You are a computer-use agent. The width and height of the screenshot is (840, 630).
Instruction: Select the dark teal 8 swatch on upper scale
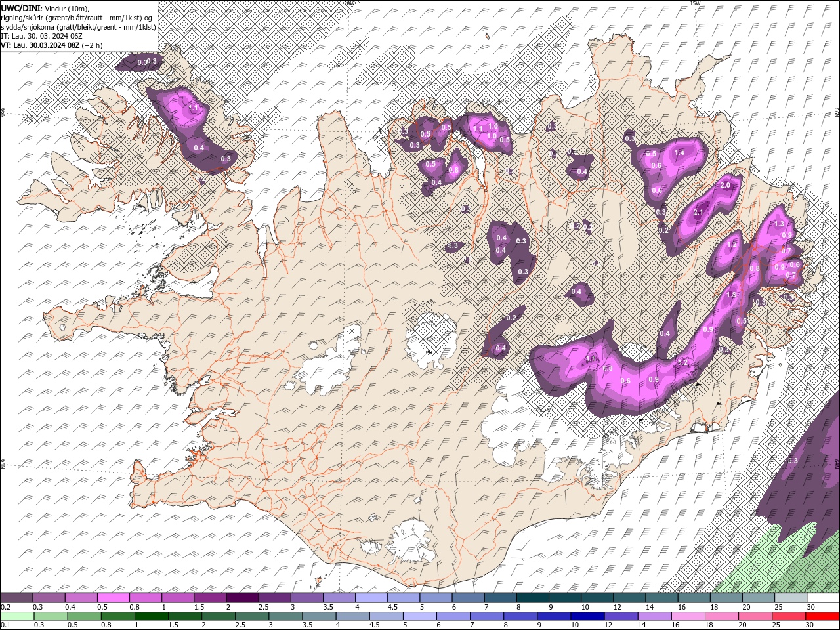point(534,598)
